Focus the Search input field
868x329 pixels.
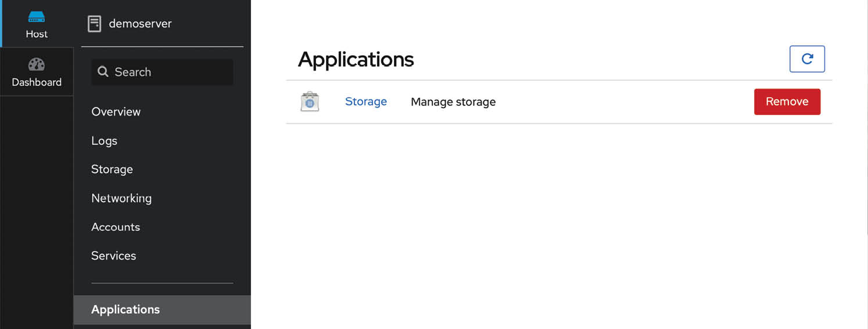pyautogui.click(x=168, y=72)
